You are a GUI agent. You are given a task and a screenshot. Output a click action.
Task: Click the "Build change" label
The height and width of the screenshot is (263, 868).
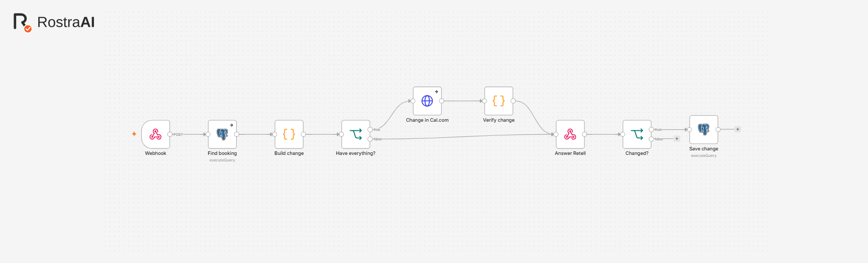tap(289, 153)
